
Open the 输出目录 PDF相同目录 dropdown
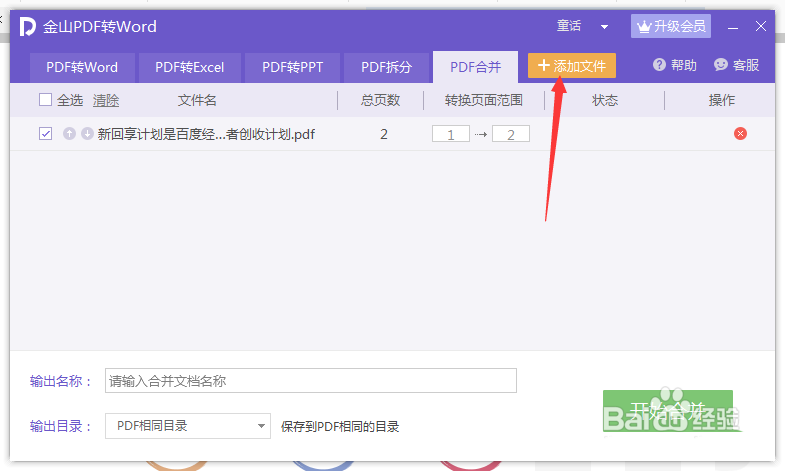[x=188, y=426]
